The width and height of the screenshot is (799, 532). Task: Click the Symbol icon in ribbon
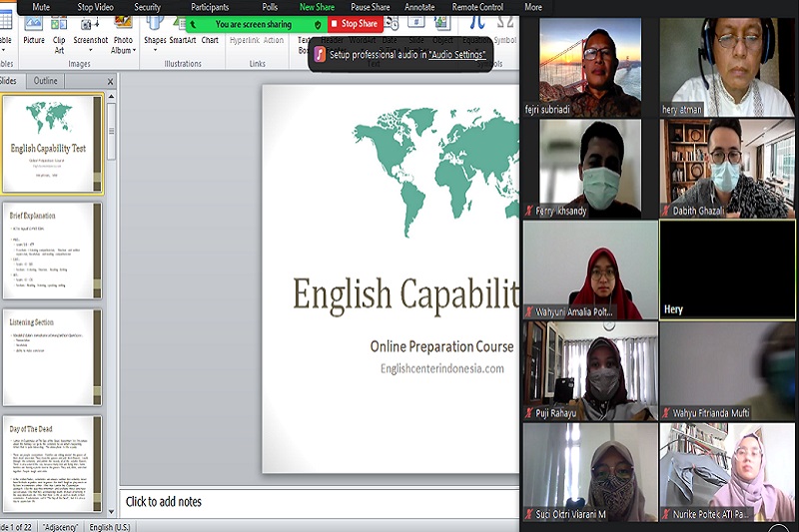tap(505, 40)
